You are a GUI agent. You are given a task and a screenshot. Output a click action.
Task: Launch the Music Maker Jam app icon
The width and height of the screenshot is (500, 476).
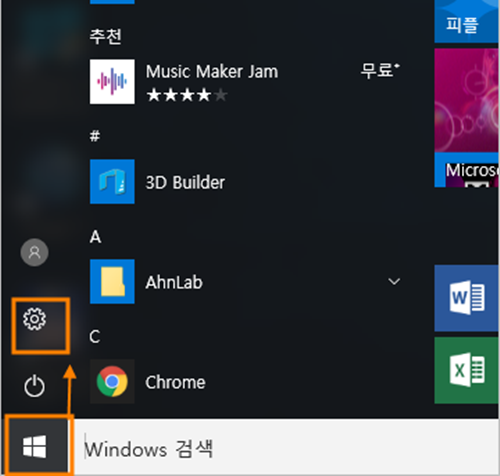click(x=112, y=82)
